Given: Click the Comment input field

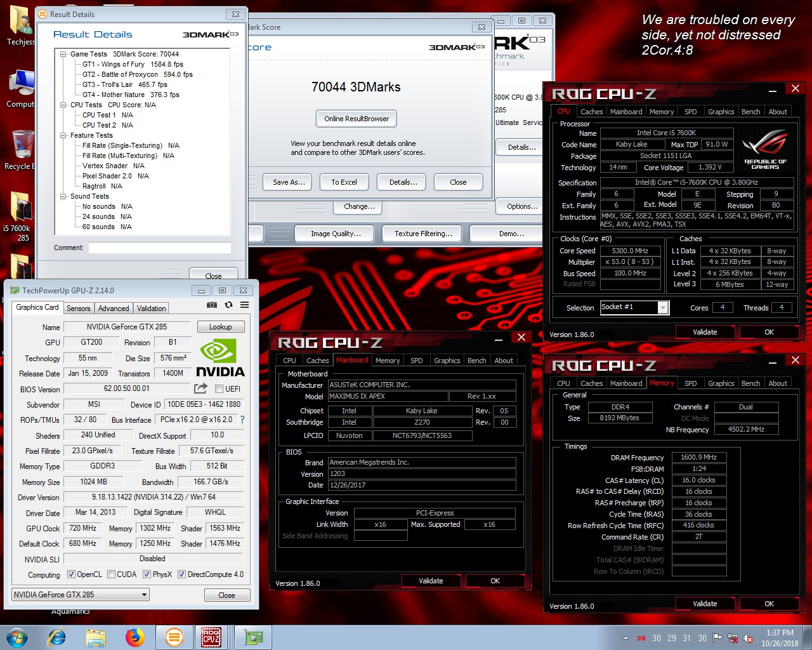Looking at the screenshot, I should 159,248.
